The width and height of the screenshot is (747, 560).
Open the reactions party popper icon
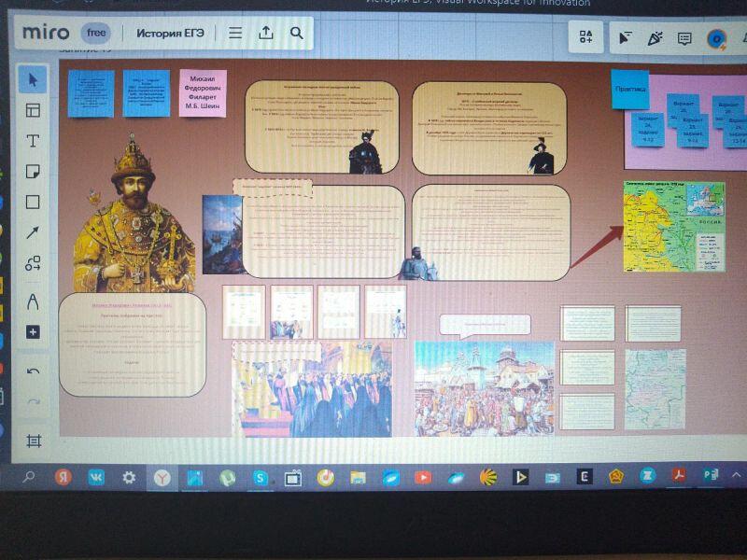tap(655, 38)
